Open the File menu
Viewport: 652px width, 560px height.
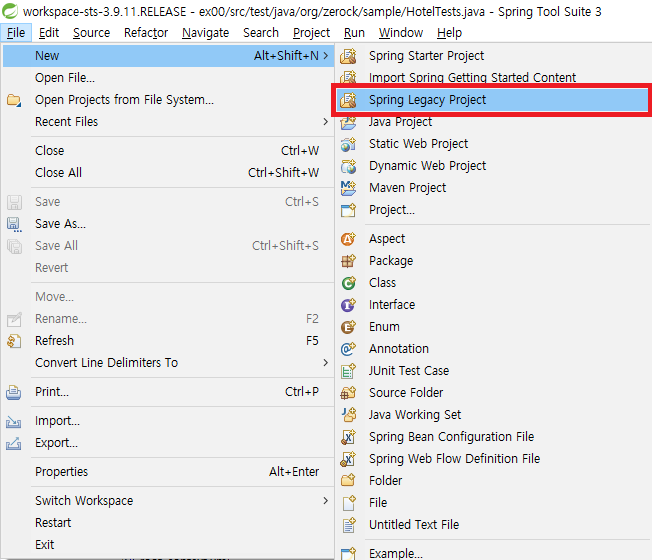point(16,32)
